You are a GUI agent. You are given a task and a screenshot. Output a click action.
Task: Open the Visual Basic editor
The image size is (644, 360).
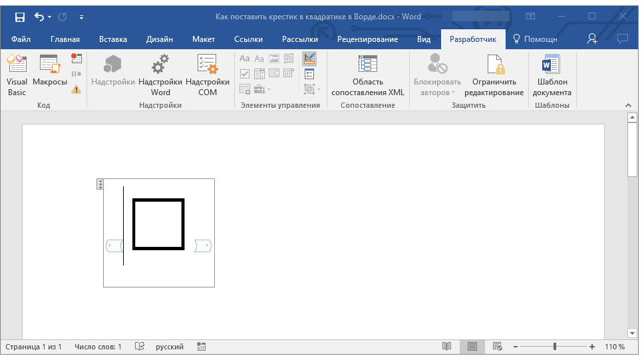(x=17, y=75)
